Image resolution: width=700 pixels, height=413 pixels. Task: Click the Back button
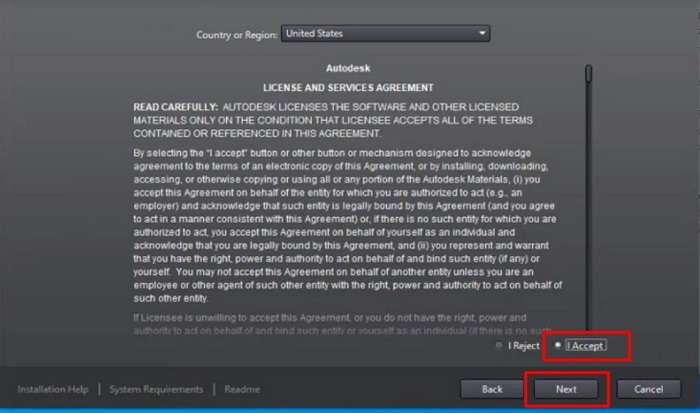492,389
